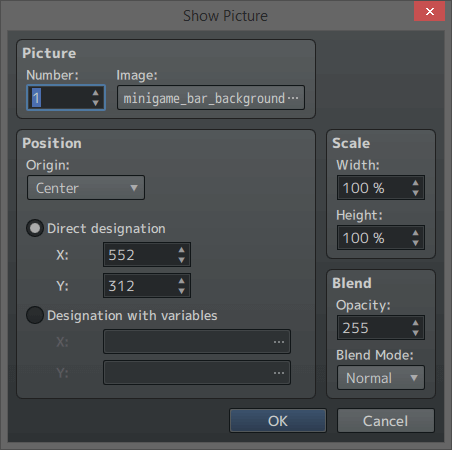Decrease the picture Number with down arrow

pos(96,103)
